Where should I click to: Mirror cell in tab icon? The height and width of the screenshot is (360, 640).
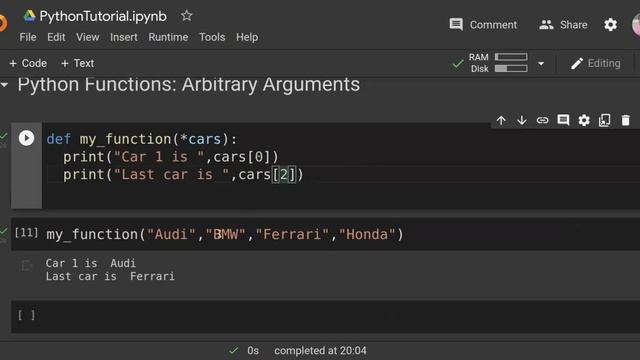[x=604, y=120]
